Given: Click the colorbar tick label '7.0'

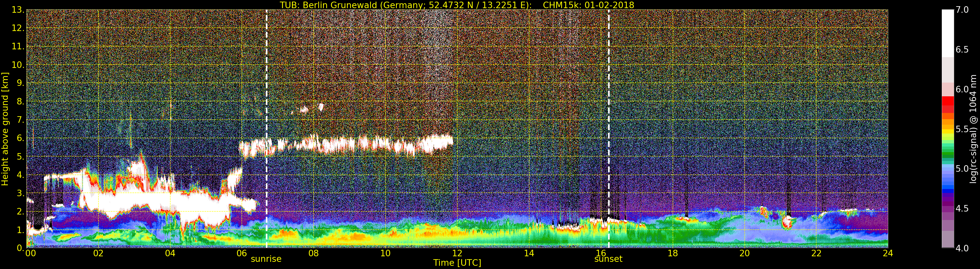Looking at the screenshot, I should 962,10.
